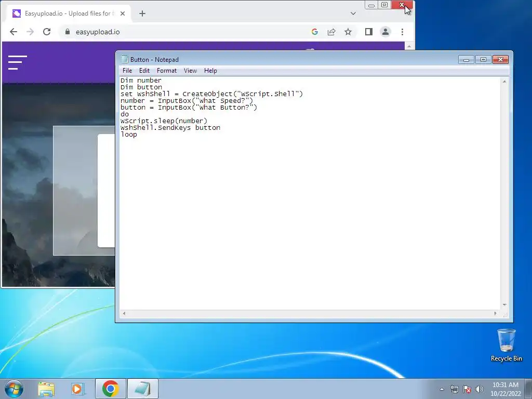View site information via the lock icon
532x399 pixels.
(68, 32)
